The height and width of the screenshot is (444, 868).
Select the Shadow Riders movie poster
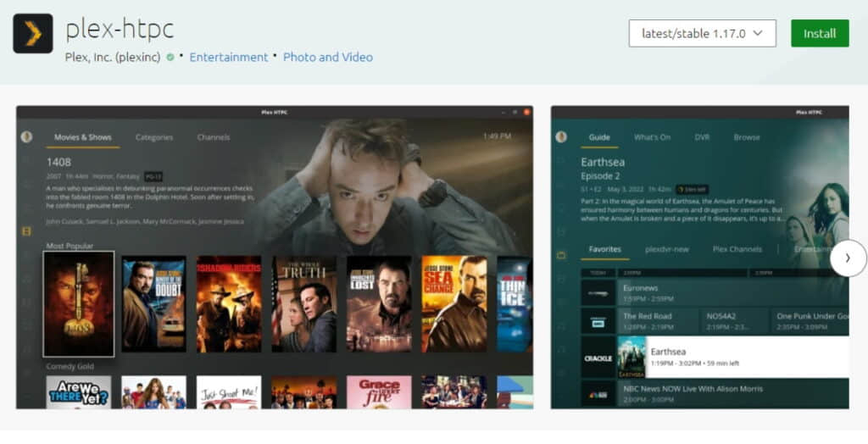tap(229, 304)
